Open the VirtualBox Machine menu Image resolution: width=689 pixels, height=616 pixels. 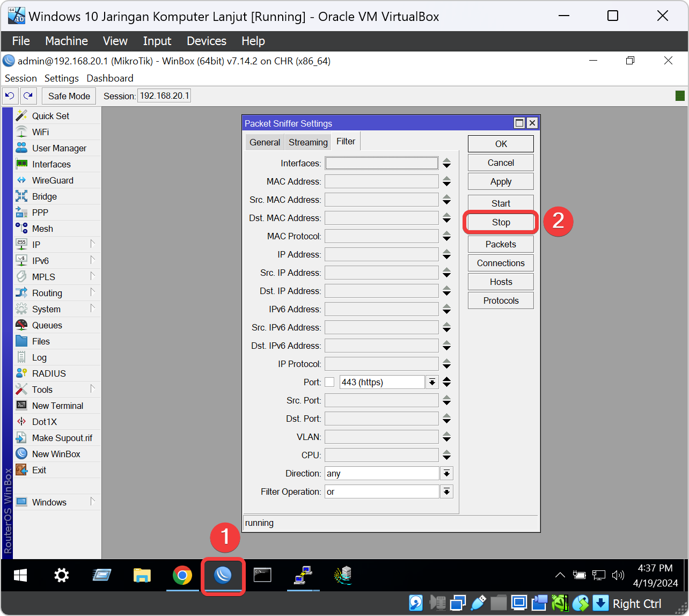click(x=67, y=41)
